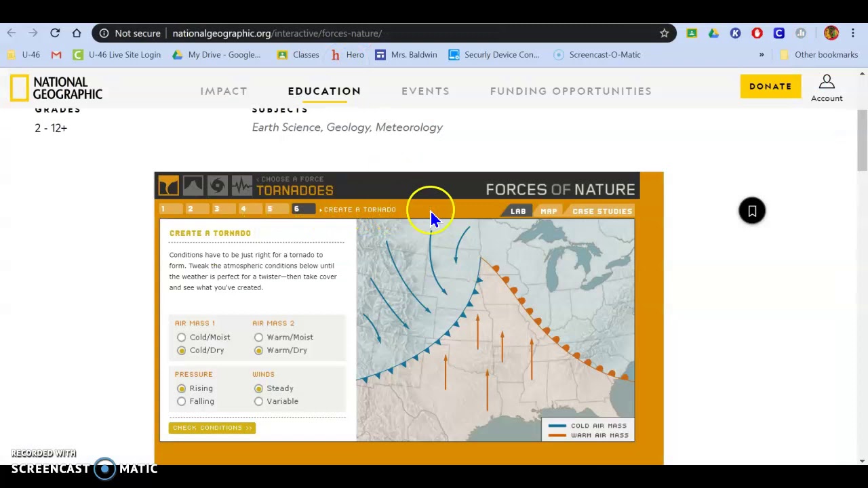
Task: Set Winds to Variable
Action: pyautogui.click(x=258, y=401)
